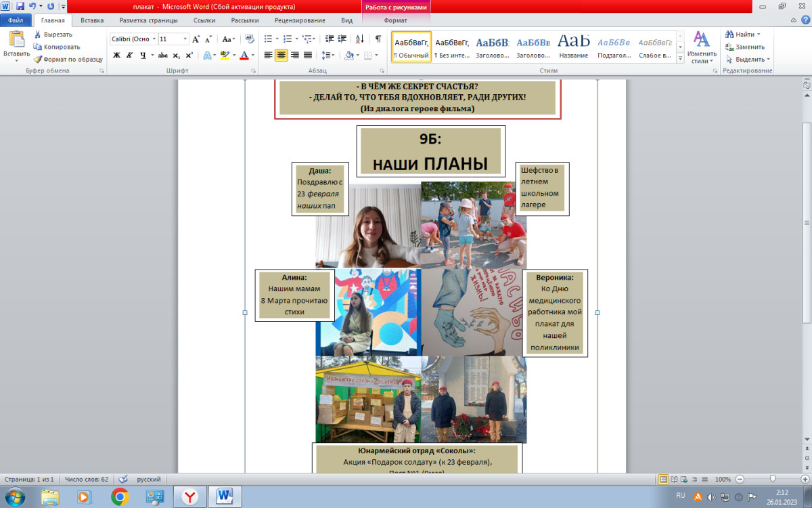This screenshot has width=812, height=508.
Task: Switch to the Рецензирование tab
Action: pos(301,21)
